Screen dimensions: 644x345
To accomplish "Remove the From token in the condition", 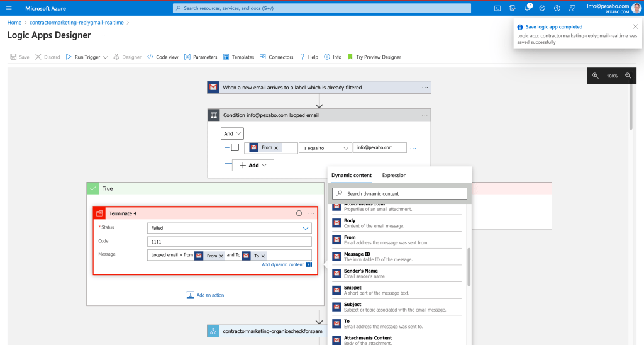I will coord(276,148).
